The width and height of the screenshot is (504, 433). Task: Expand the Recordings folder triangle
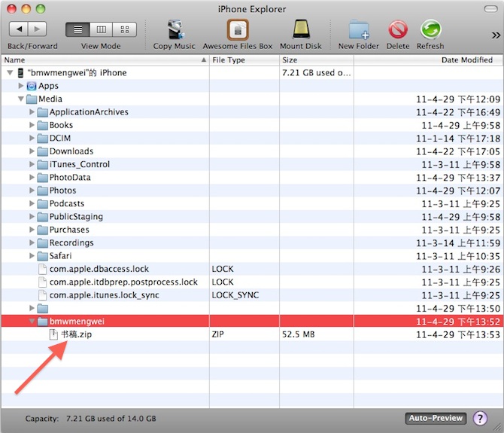pyautogui.click(x=32, y=242)
